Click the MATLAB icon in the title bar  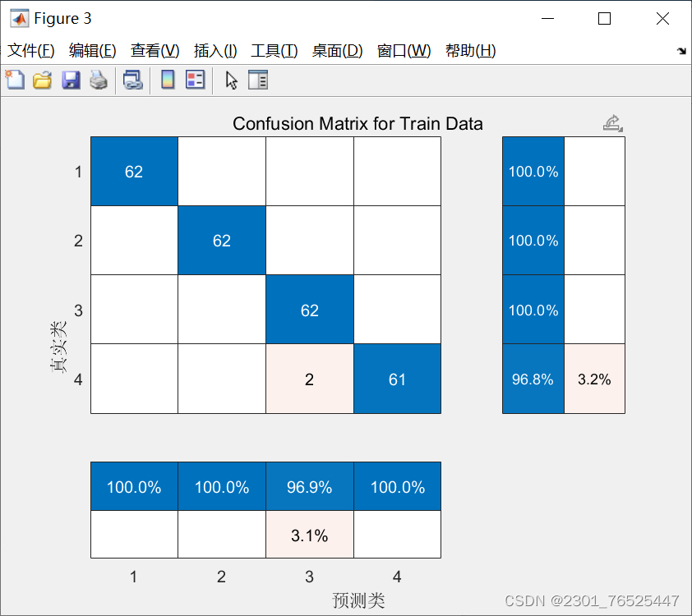click(x=18, y=18)
